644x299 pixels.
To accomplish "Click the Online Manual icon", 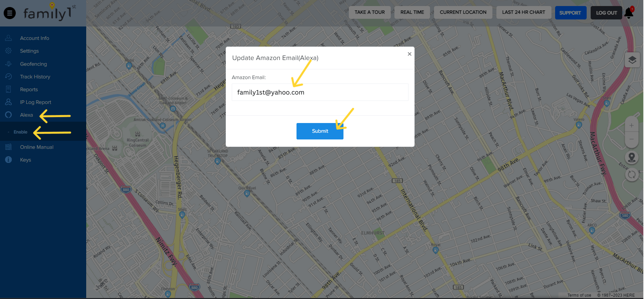I will 8,147.
